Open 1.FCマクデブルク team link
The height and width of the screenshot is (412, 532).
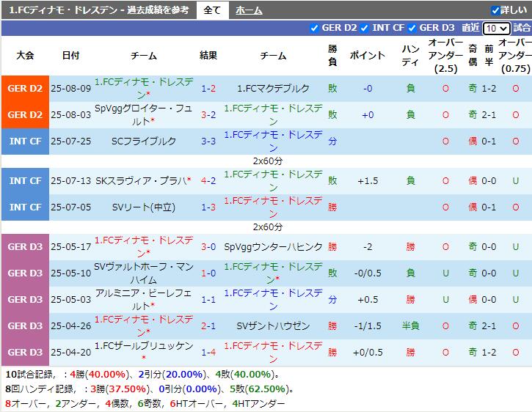tap(273, 89)
